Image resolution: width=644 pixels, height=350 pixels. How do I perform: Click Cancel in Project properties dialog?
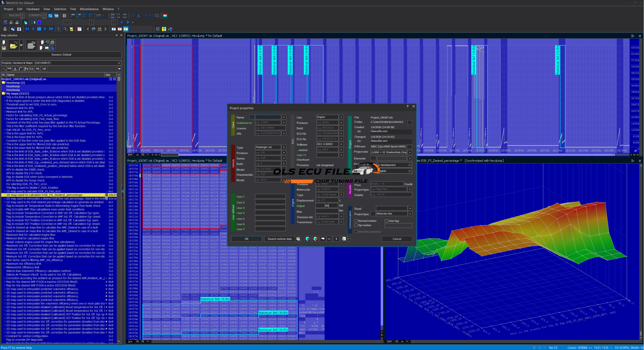pos(397,239)
